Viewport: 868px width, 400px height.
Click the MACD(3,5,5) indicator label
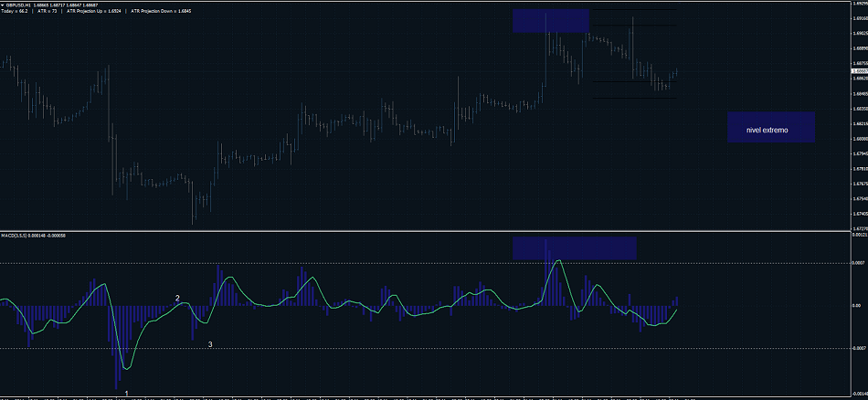tap(13, 237)
